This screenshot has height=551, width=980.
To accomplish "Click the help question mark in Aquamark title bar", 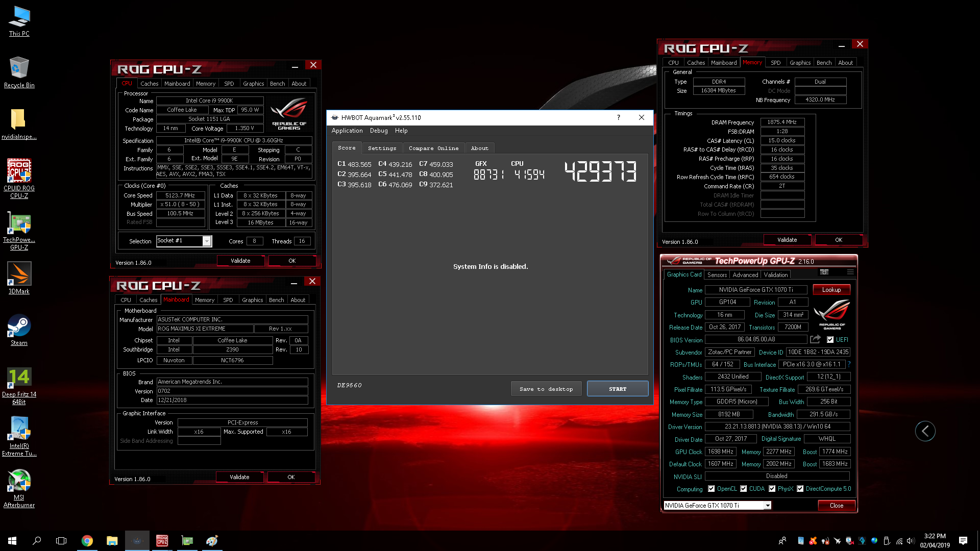I will click(x=619, y=117).
